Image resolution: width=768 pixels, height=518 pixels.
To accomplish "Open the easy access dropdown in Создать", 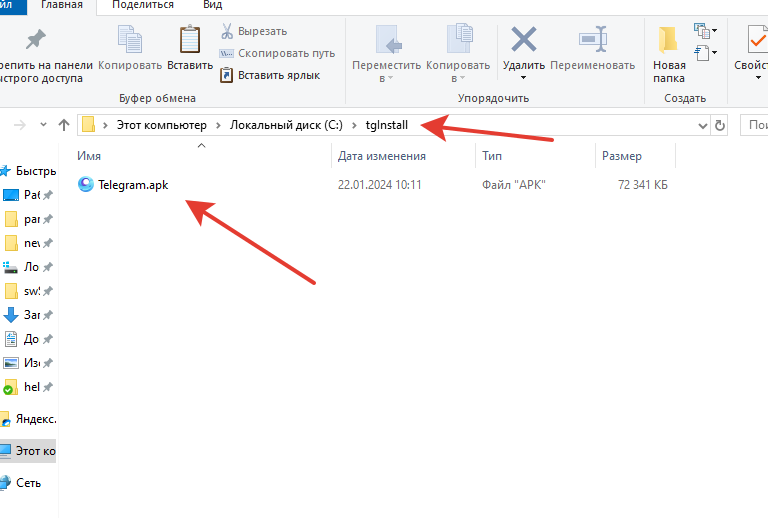I will (705, 52).
